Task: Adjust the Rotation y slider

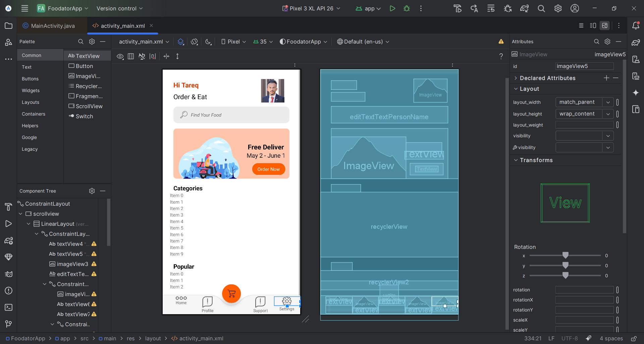Action: [x=565, y=266]
